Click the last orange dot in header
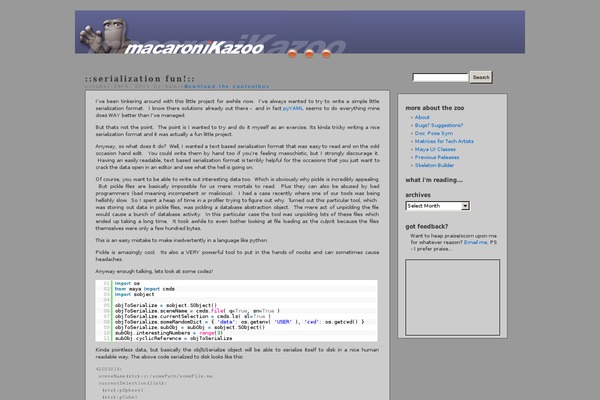This screenshot has height=400, width=600. (326, 54)
